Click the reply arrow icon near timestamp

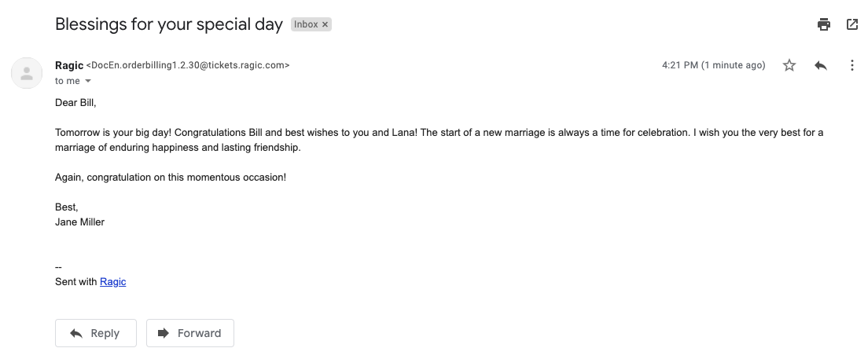pos(821,65)
